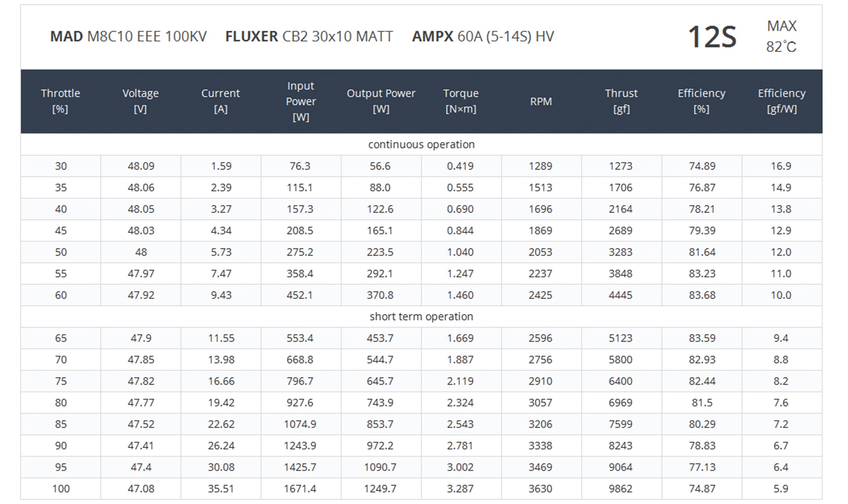Image resolution: width=848 pixels, height=504 pixels.
Task: Click the Throttle [%] column header
Action: (x=60, y=101)
